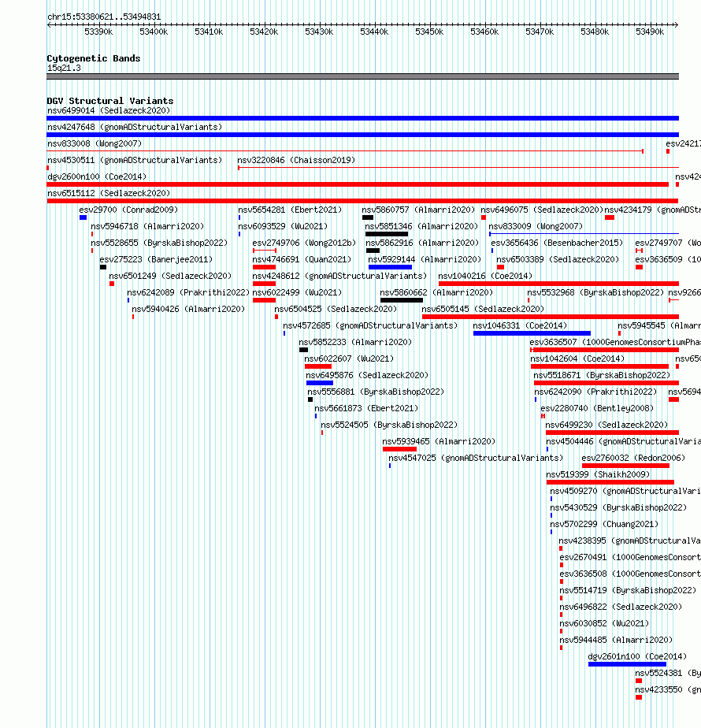Image resolution: width=701 pixels, height=728 pixels.
Task: Click the blue dgv2601n100 variant bar
Action: [627, 664]
